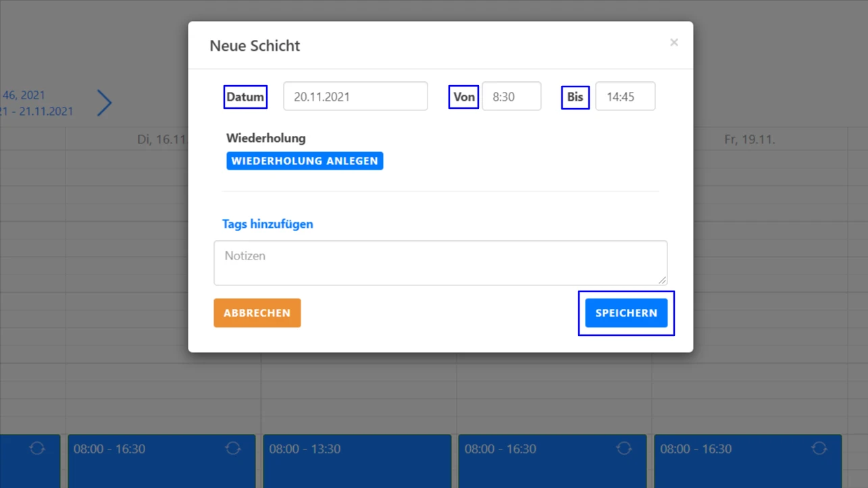Click the Notizen field resize handle

point(663,280)
